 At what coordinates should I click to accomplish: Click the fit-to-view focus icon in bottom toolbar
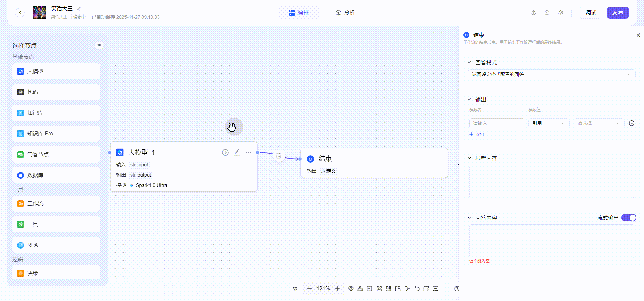pos(379,289)
